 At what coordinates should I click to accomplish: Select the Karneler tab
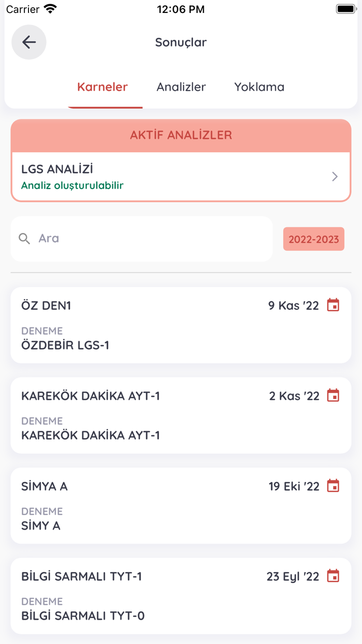pyautogui.click(x=102, y=87)
